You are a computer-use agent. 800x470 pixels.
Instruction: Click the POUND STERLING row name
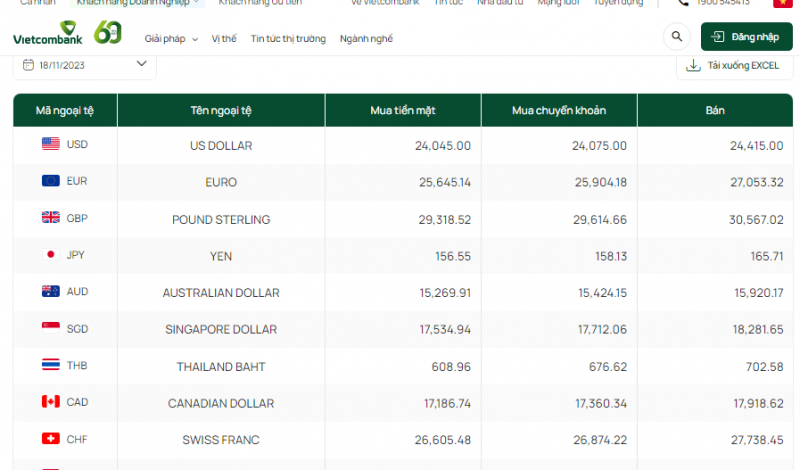[221, 219]
